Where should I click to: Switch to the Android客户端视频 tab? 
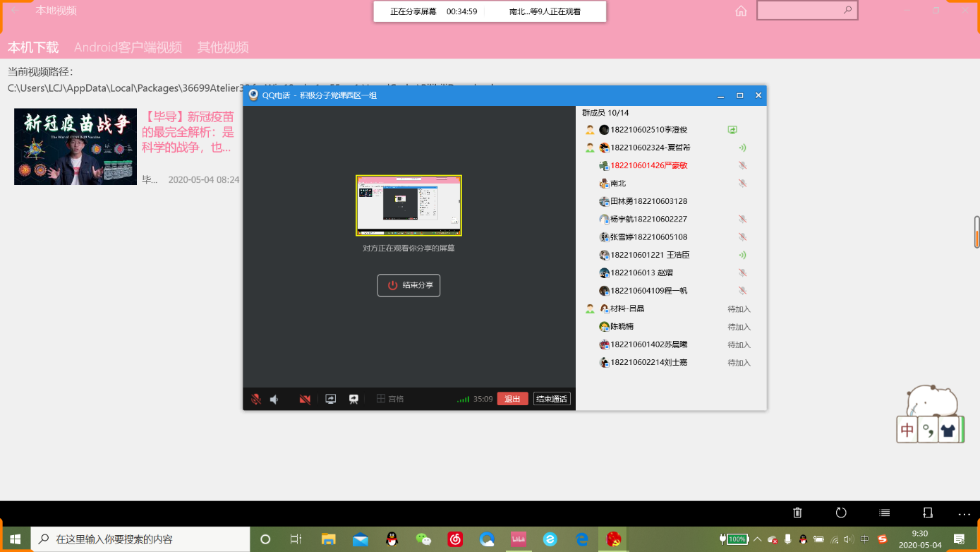click(x=128, y=47)
